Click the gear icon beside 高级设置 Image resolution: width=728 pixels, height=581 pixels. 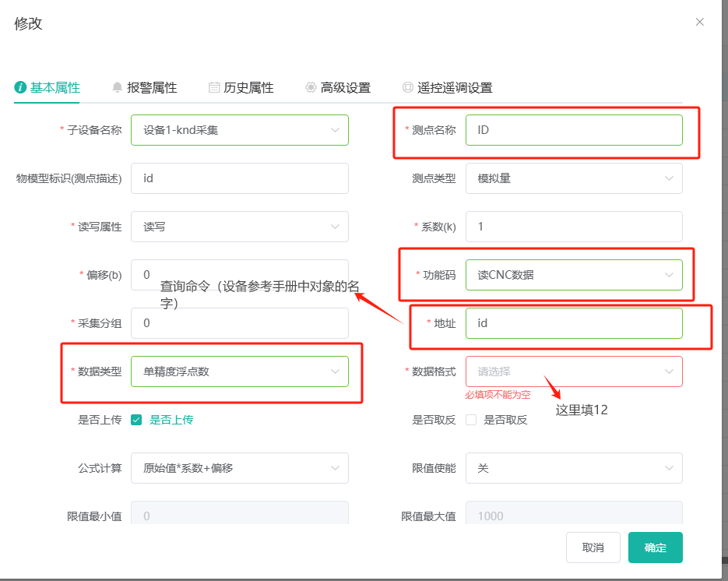(311, 87)
